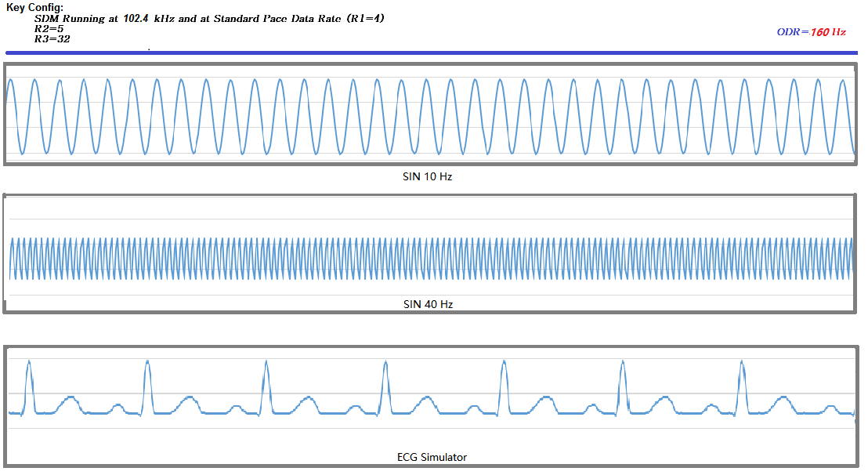Click the SIN 10 Hz caption
Viewport: 868px width, 475px height.
(x=428, y=176)
